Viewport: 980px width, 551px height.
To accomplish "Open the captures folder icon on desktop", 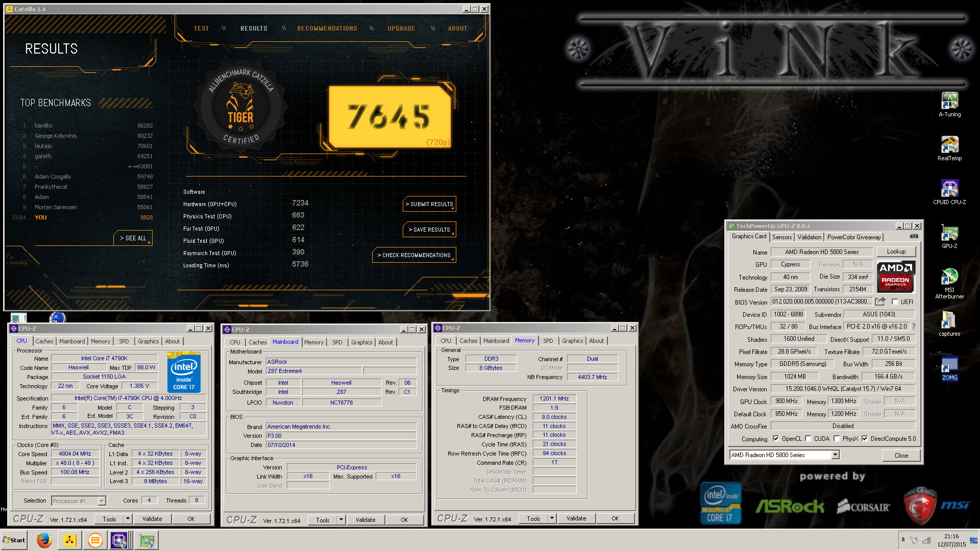I will click(x=949, y=324).
